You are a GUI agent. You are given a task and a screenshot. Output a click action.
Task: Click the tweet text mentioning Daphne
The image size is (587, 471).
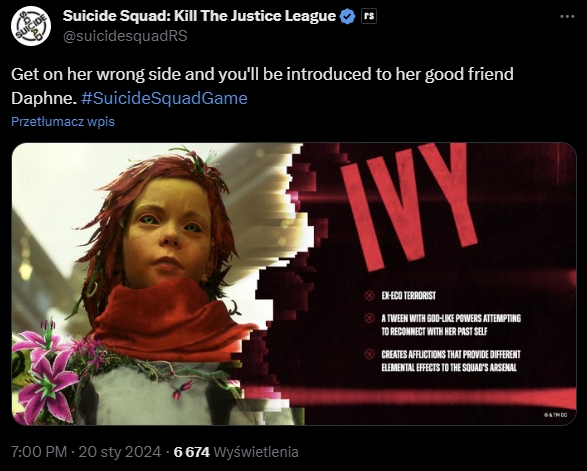262,86
